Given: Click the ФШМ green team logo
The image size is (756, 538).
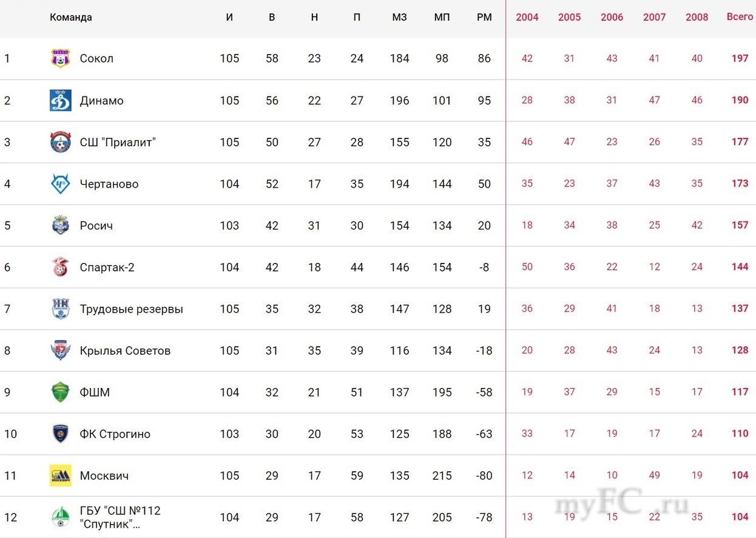Looking at the screenshot, I should click(60, 392).
